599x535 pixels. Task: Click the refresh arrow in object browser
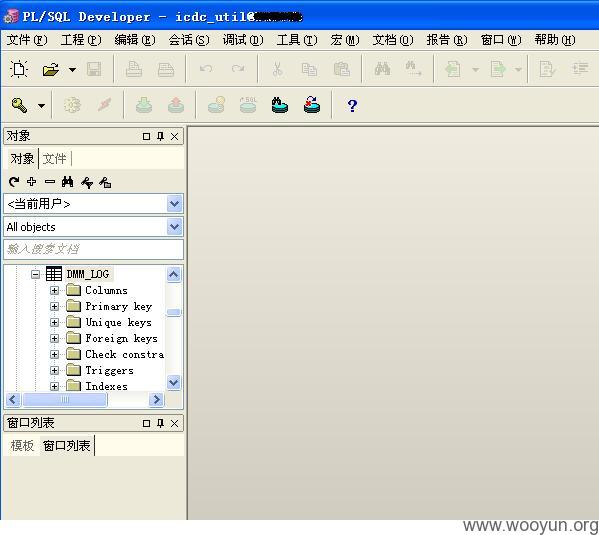pos(14,182)
